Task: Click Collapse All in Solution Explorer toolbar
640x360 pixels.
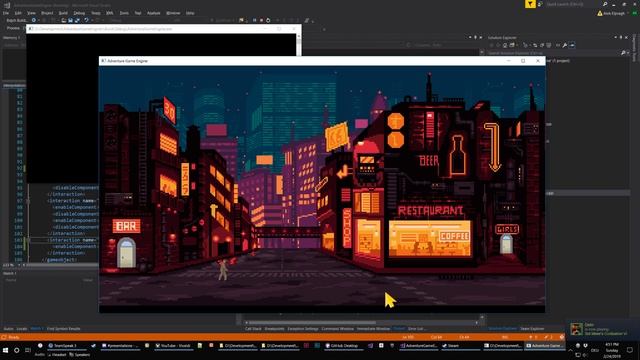Action: click(x=542, y=45)
